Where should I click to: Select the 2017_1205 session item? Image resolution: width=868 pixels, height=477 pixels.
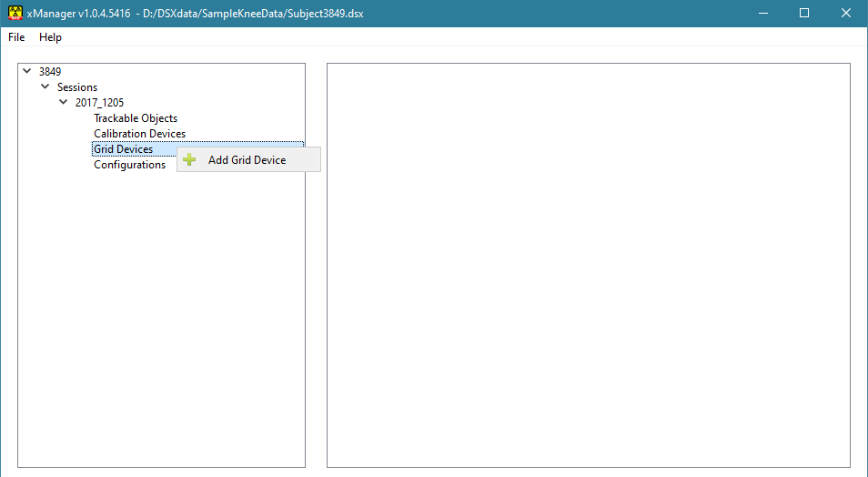(100, 103)
